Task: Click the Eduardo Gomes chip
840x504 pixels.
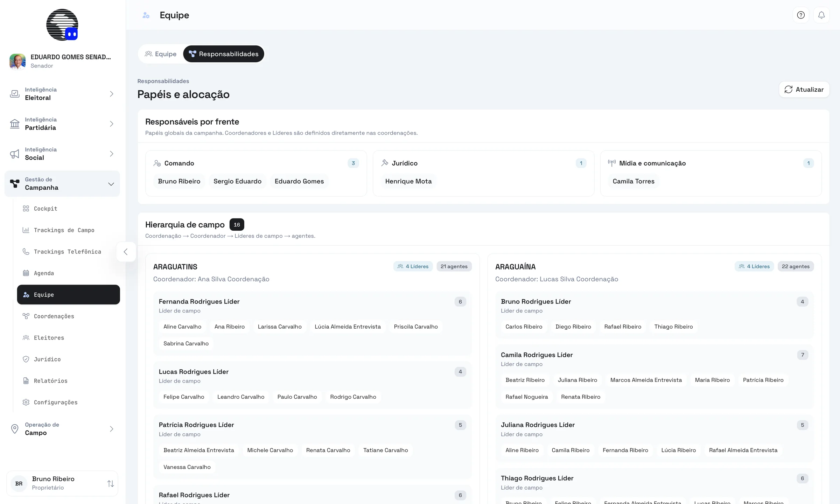Action: [299, 181]
